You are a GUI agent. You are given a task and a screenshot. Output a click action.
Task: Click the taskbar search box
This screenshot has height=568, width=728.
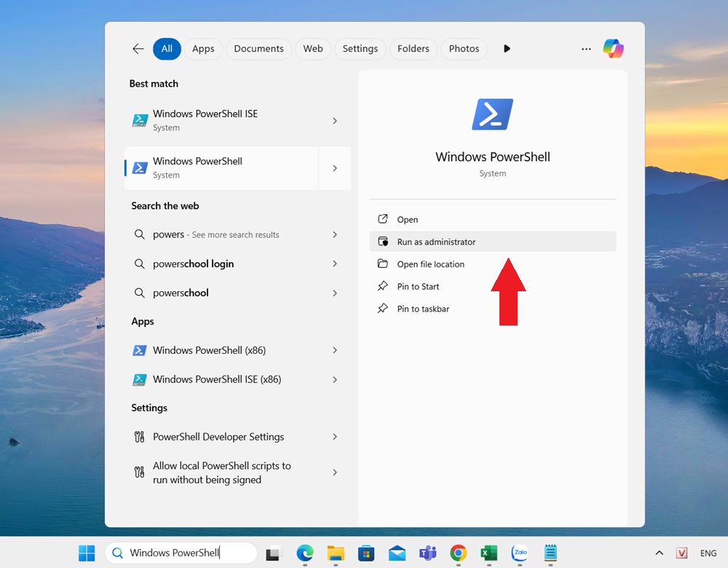pos(181,553)
